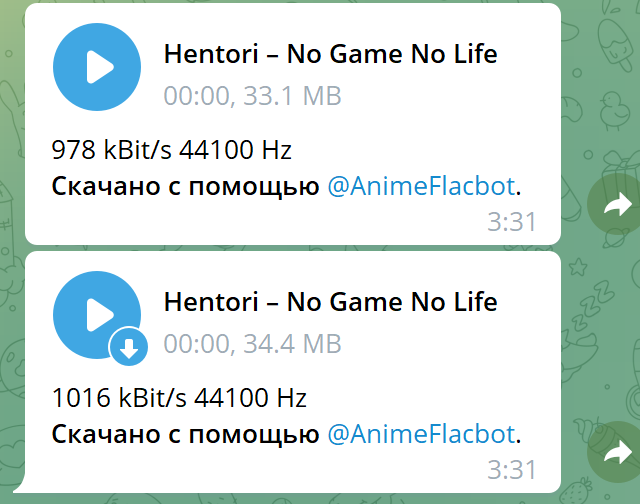Screen dimensions: 640x504
Task: Click the 1016 kBit/s 44100 Hz caption
Action: click(x=179, y=397)
